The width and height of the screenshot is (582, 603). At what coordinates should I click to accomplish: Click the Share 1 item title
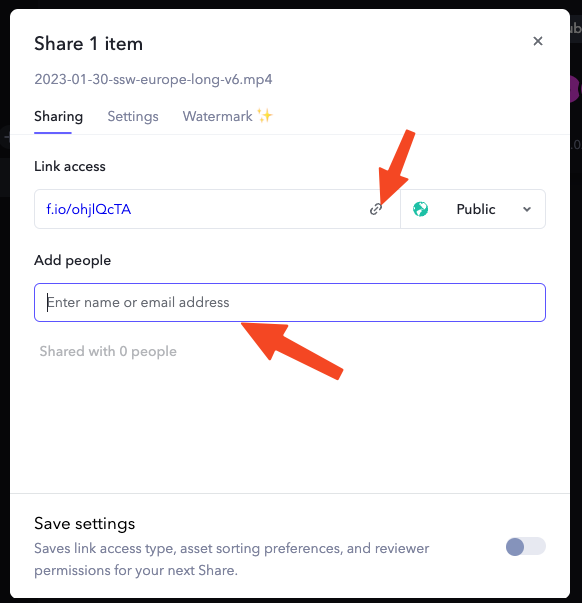(x=88, y=43)
